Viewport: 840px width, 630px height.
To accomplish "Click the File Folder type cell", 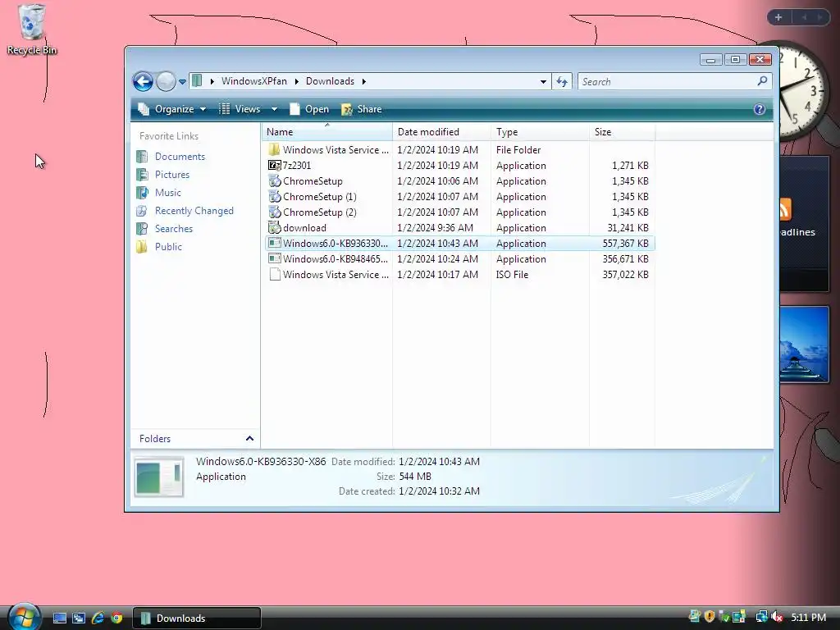I will tap(518, 150).
